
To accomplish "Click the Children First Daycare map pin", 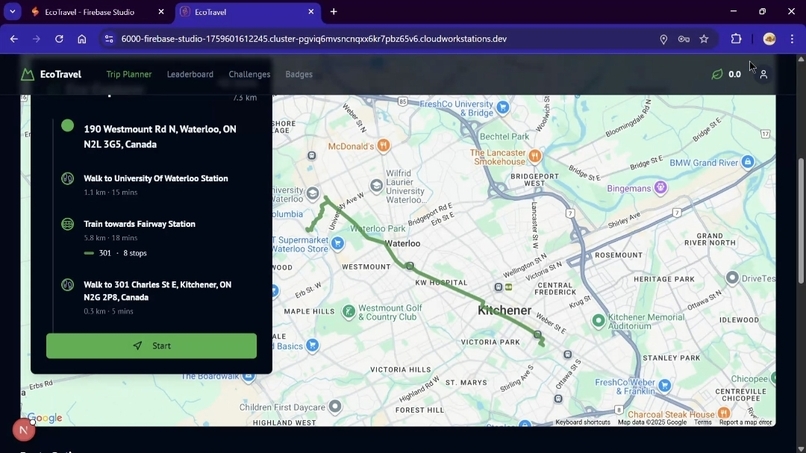I will pyautogui.click(x=335, y=407).
